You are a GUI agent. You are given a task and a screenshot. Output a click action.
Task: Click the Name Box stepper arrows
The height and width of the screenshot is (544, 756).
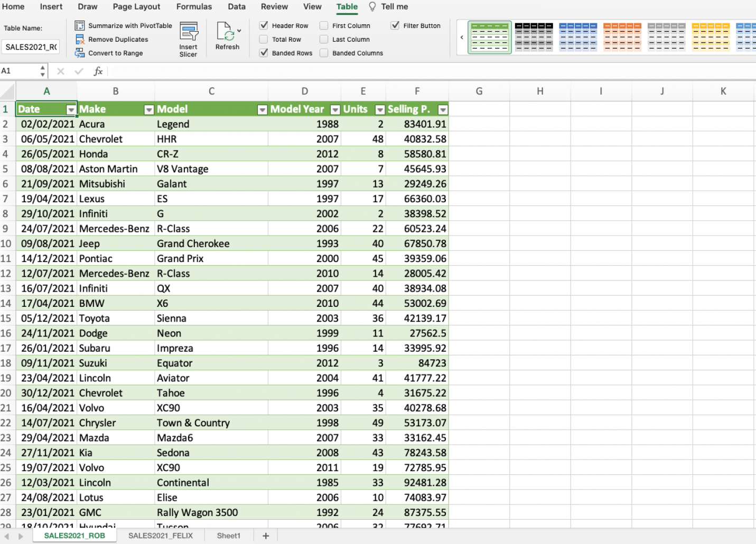(x=43, y=70)
